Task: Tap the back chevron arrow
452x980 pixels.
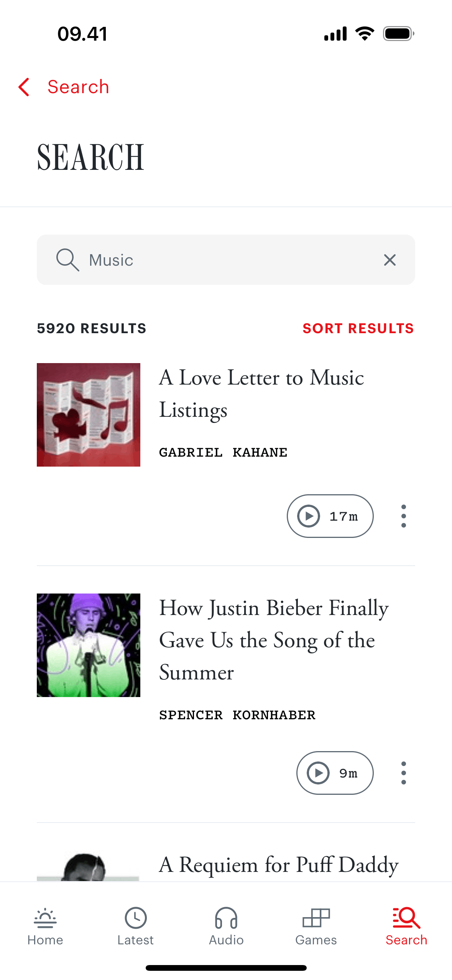Action: 24,87
